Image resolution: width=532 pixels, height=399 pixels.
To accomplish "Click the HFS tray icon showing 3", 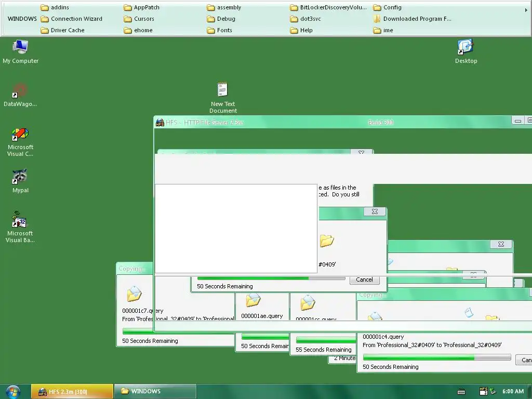I will pyautogui.click(x=484, y=391).
